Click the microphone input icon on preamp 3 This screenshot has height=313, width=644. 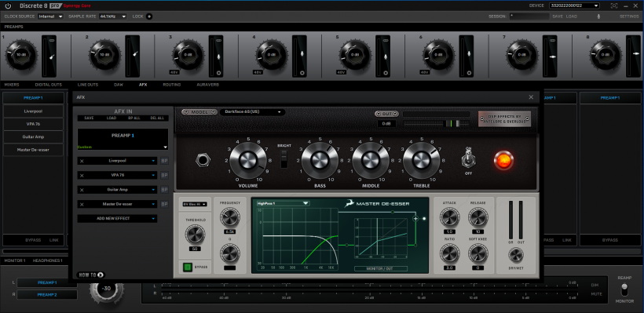(x=219, y=55)
